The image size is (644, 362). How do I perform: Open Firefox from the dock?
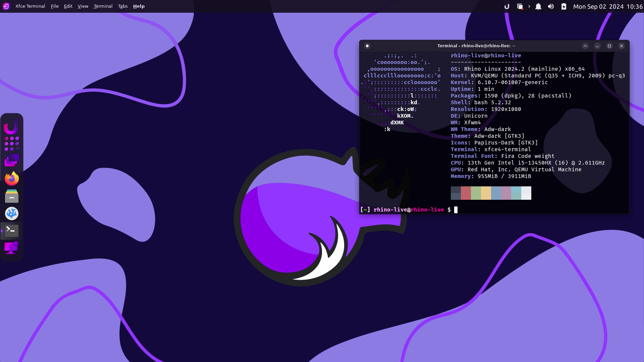[12, 178]
